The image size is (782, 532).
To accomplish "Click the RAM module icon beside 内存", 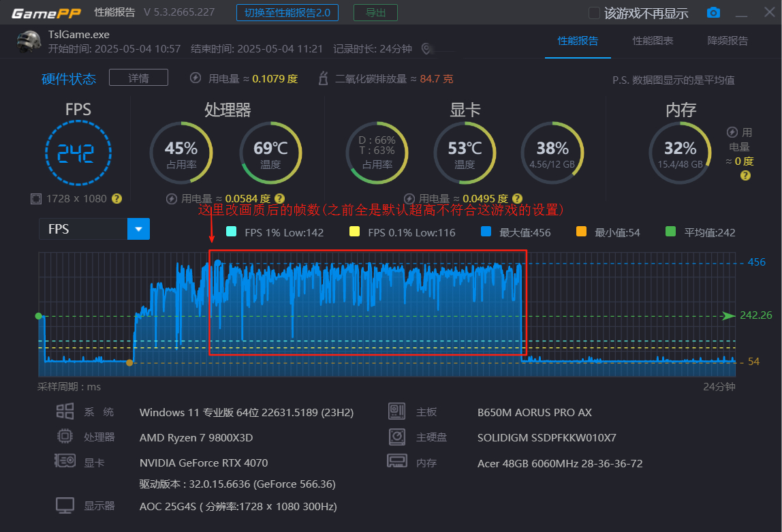I will (397, 460).
